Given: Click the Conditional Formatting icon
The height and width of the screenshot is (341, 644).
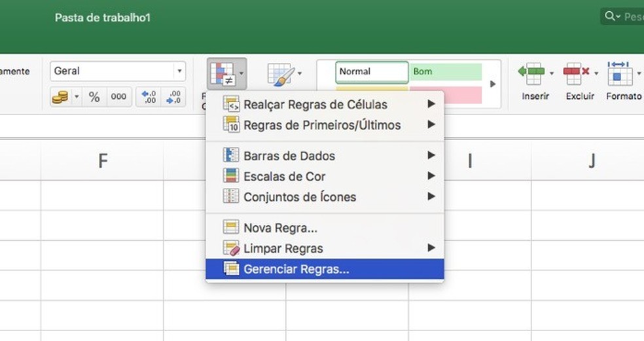Looking at the screenshot, I should [222, 73].
